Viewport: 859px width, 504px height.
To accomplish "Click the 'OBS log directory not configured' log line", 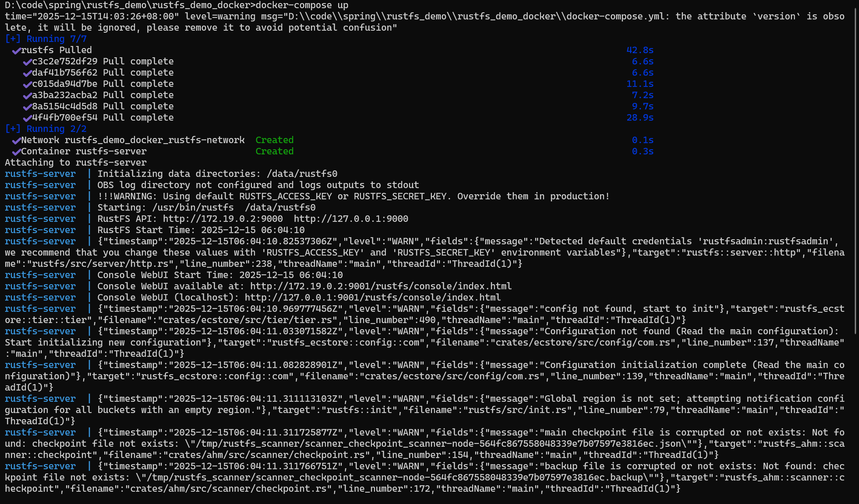I will (x=258, y=185).
